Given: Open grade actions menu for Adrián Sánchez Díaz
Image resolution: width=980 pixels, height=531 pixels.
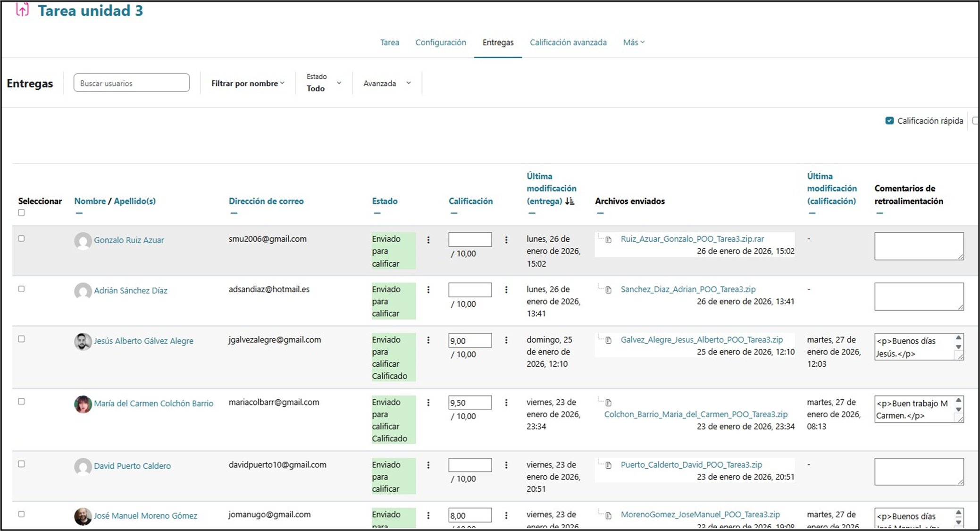Looking at the screenshot, I should [x=506, y=290].
